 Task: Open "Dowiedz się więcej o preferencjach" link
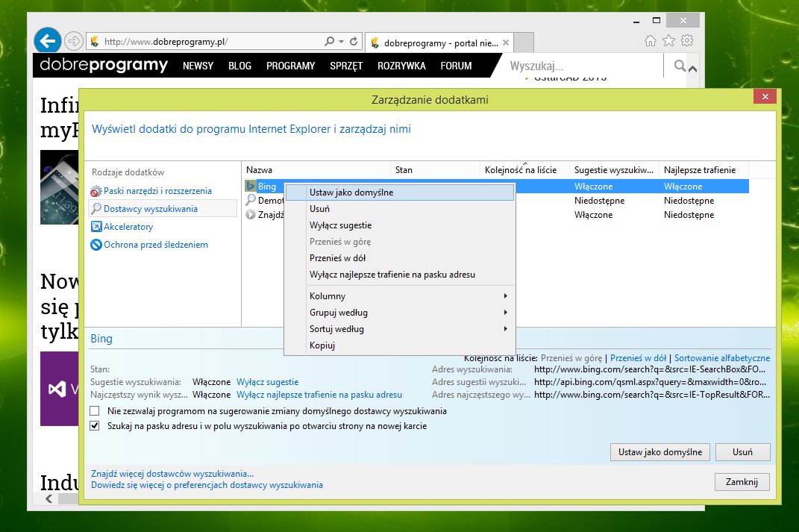[207, 484]
